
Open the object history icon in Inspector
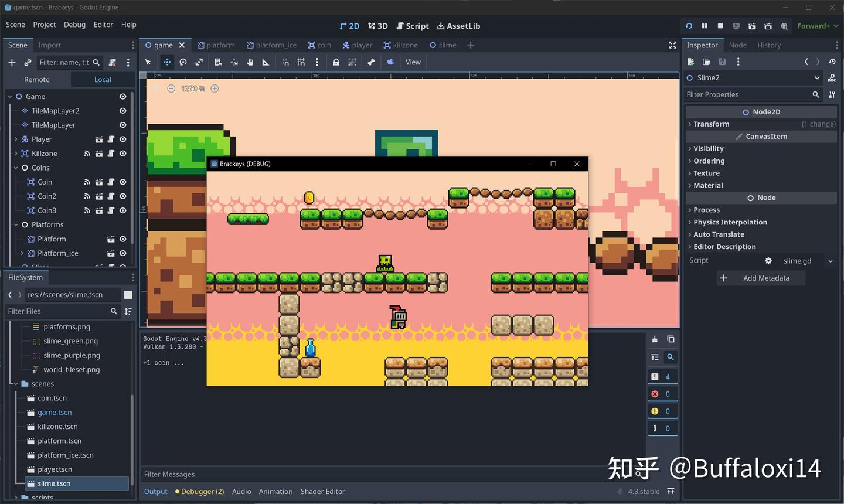point(832,62)
